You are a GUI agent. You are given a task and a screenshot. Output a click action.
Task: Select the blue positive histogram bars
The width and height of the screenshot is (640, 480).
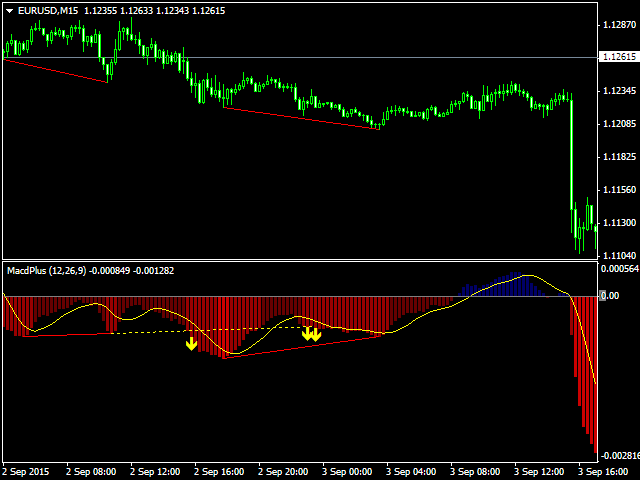pyautogui.click(x=502, y=284)
